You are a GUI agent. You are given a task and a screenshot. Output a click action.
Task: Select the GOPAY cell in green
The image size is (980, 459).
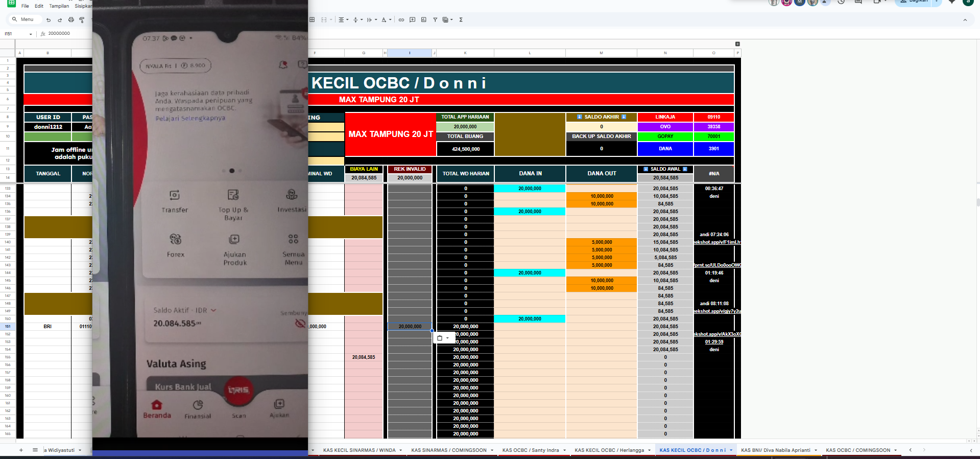(x=665, y=136)
